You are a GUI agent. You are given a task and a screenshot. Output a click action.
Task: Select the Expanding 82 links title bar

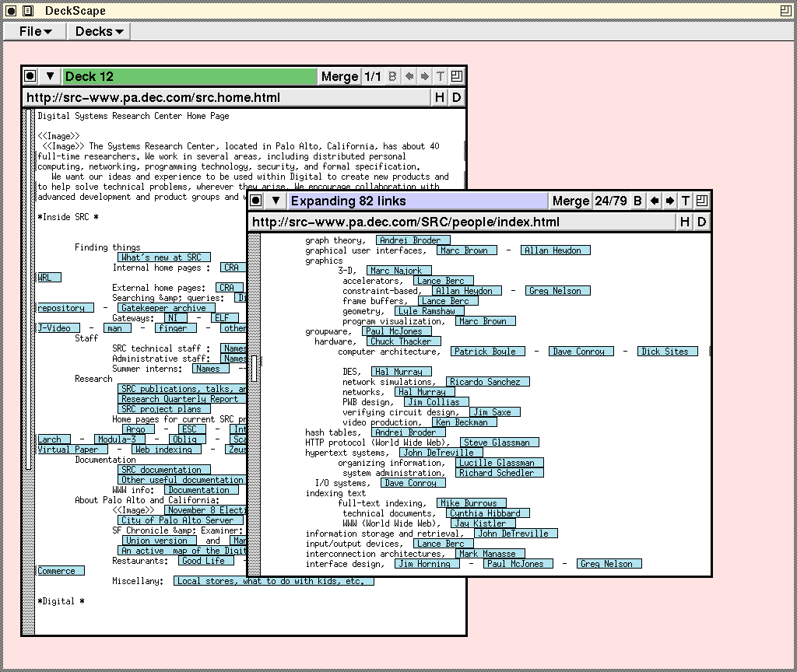[x=418, y=201]
